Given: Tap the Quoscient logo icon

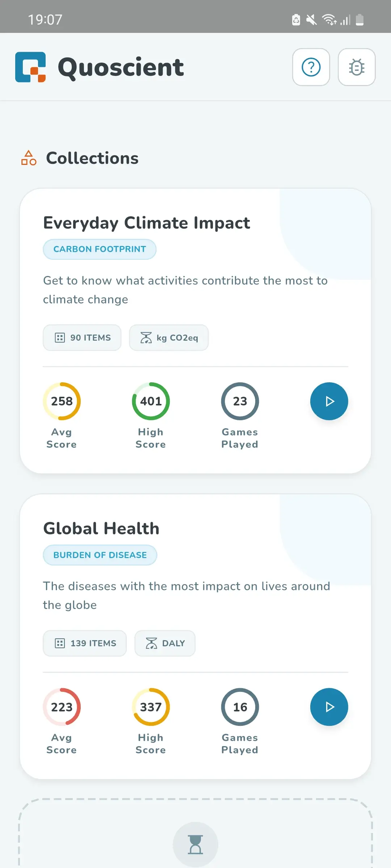Looking at the screenshot, I should (30, 67).
